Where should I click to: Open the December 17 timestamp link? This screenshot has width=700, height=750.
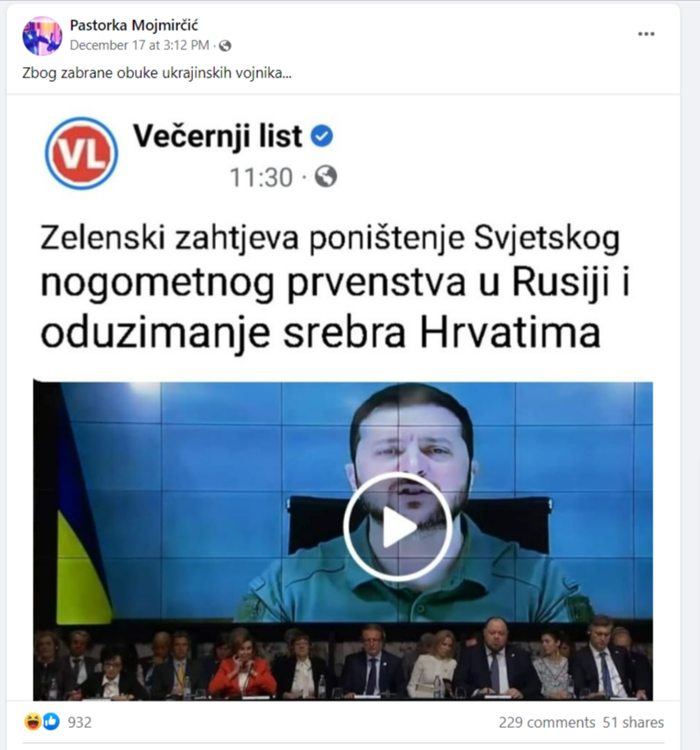[x=139, y=46]
